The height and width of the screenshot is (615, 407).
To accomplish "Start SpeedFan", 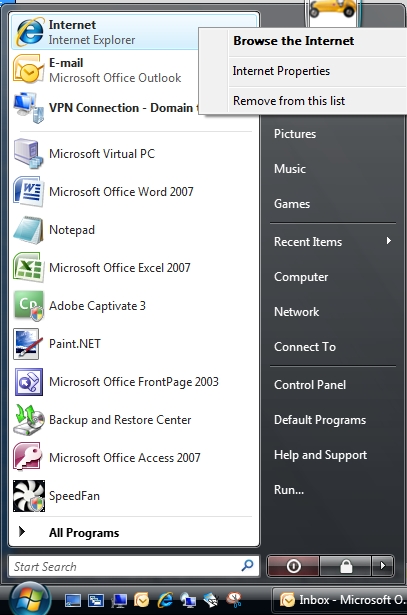I will pos(133,496).
